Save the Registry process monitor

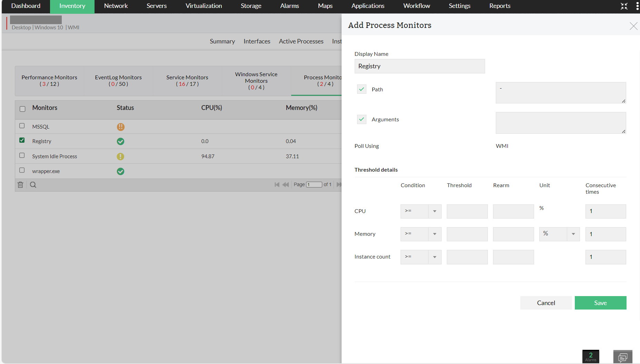600,303
